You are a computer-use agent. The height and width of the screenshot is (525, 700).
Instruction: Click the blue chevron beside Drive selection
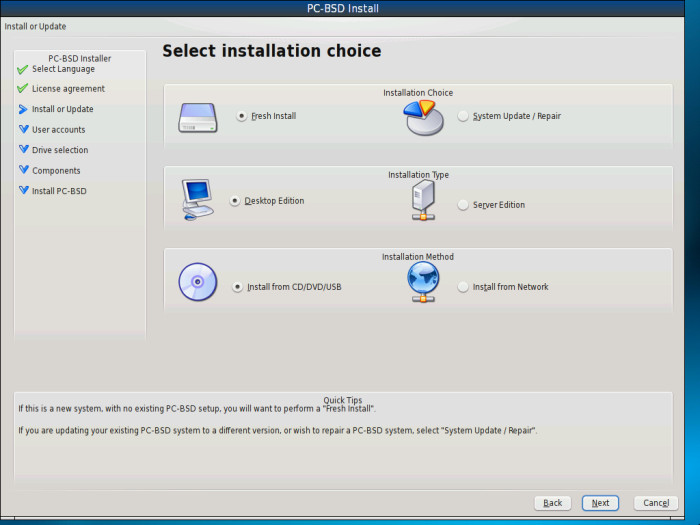24,149
